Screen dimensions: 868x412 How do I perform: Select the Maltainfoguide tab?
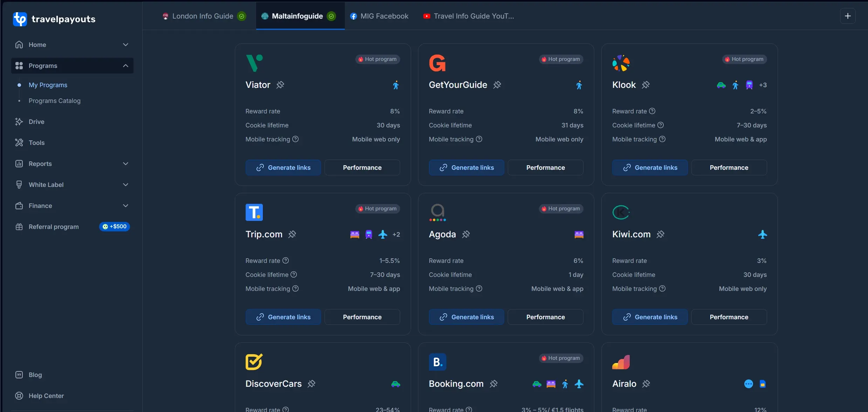pos(300,16)
